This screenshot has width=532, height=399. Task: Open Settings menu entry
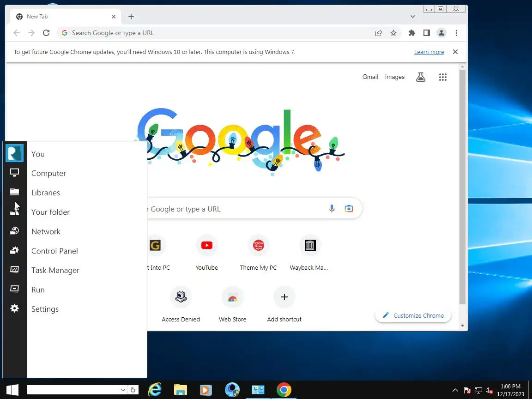45,309
